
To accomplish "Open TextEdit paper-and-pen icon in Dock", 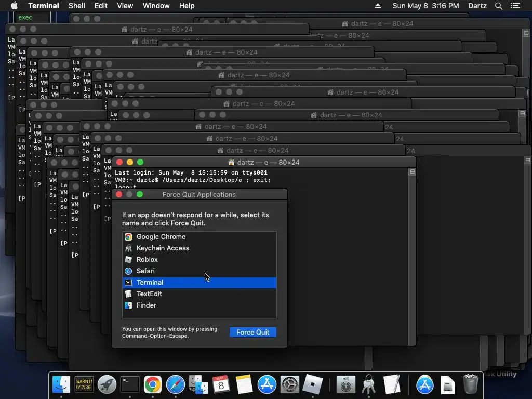I will click(x=392, y=384).
